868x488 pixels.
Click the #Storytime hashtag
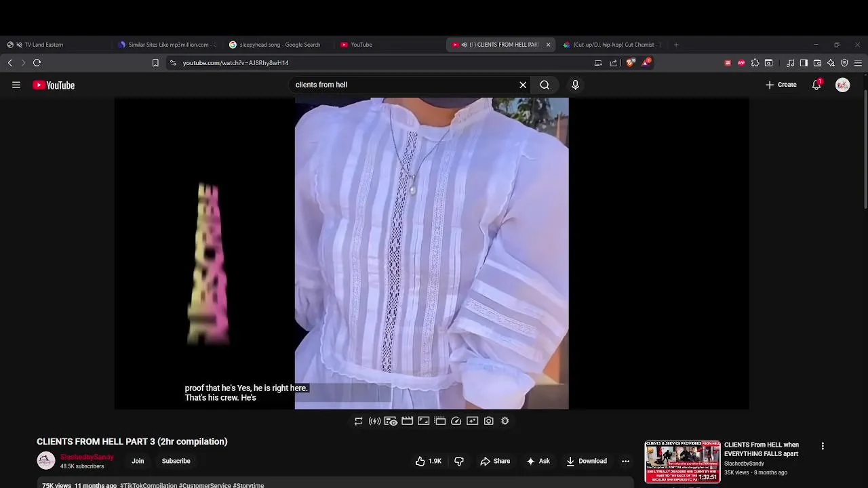pos(248,485)
